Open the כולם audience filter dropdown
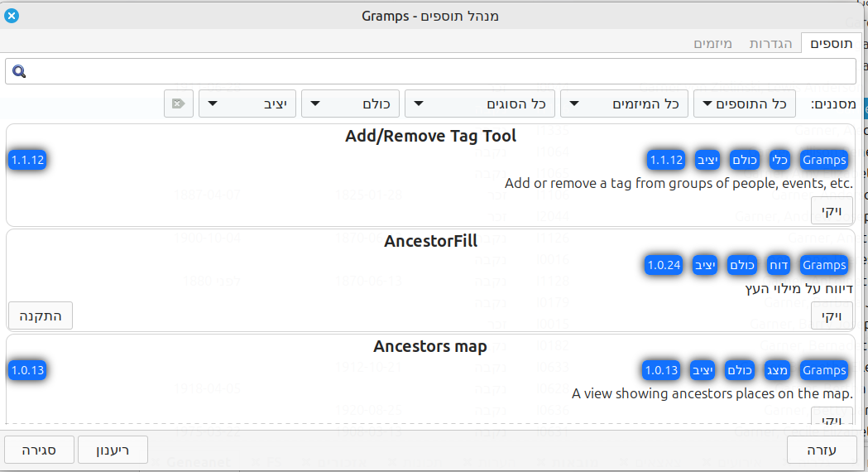The width and height of the screenshot is (868, 472). 350,104
